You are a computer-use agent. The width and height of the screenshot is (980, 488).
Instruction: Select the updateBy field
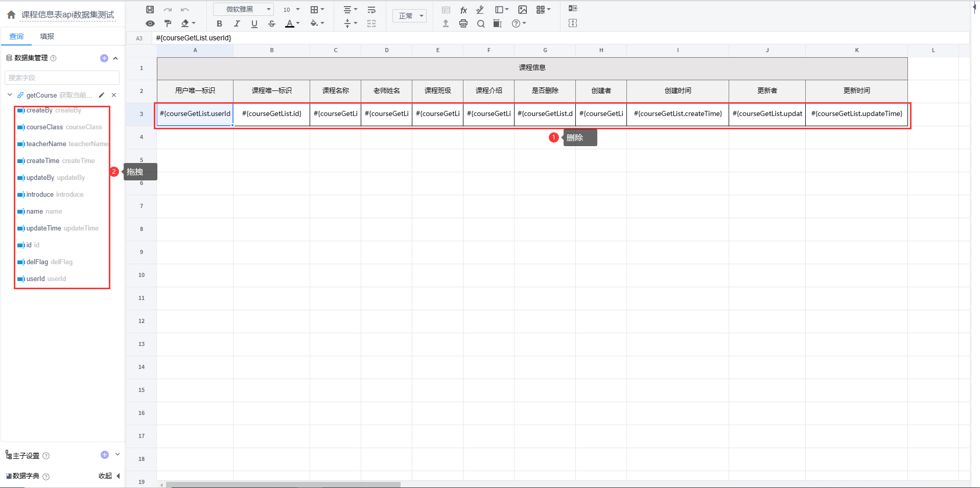(51, 178)
